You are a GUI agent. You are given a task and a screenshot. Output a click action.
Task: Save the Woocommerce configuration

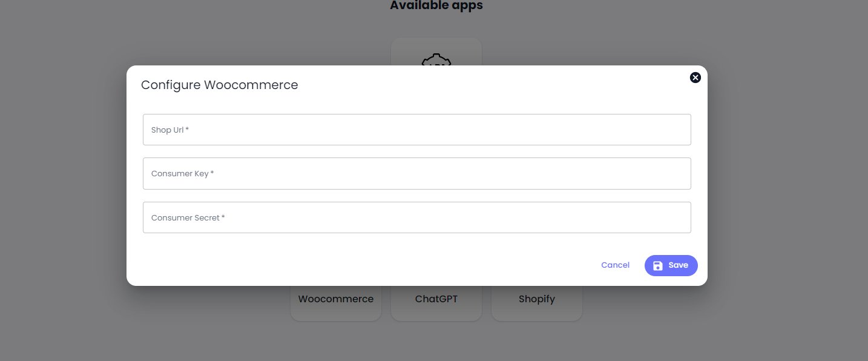[671, 265]
